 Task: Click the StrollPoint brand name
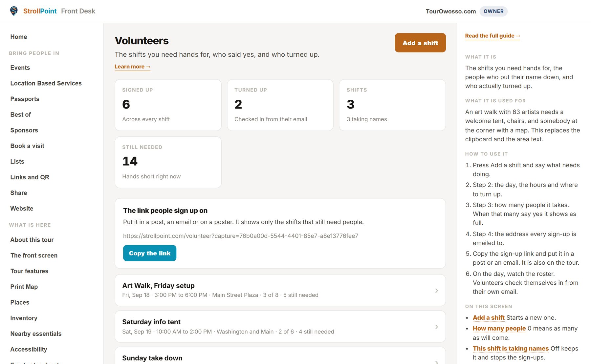[x=40, y=11]
